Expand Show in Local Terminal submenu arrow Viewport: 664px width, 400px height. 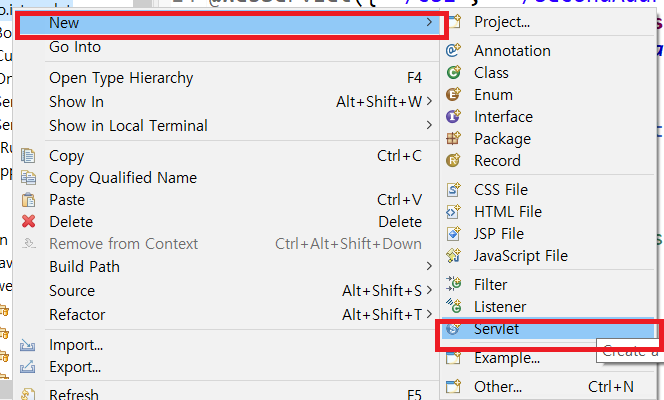click(429, 125)
